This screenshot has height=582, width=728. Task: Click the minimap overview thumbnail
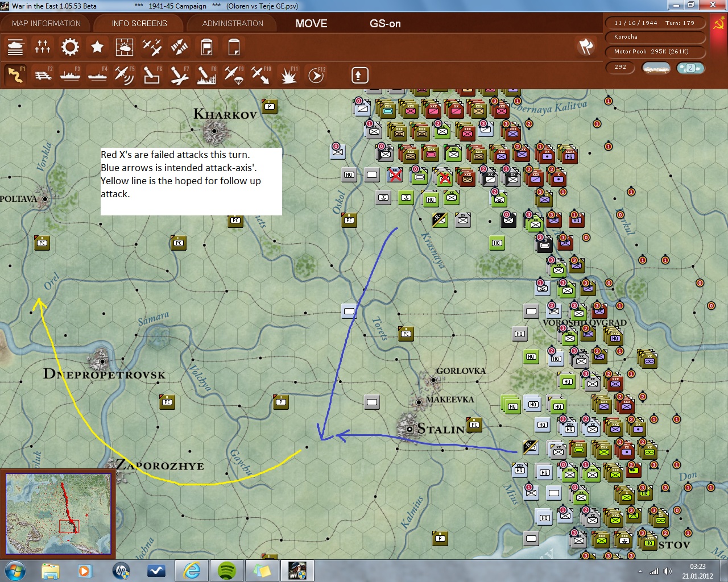[58, 514]
